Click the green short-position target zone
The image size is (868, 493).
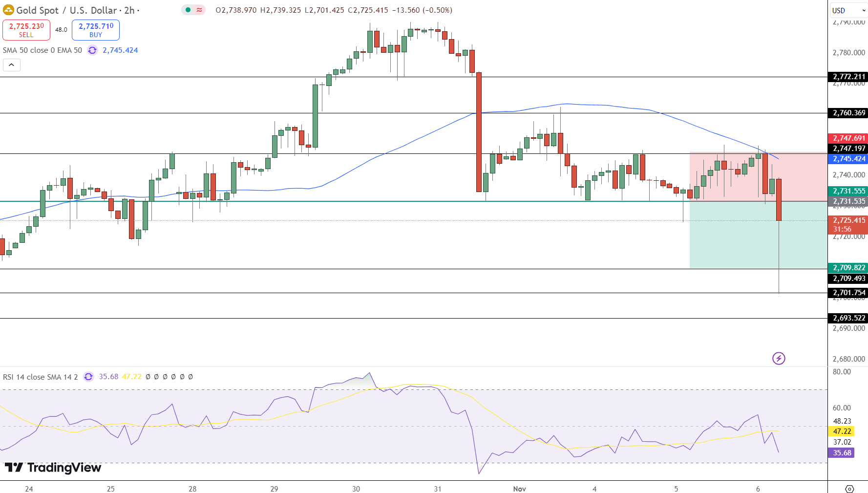click(759, 235)
